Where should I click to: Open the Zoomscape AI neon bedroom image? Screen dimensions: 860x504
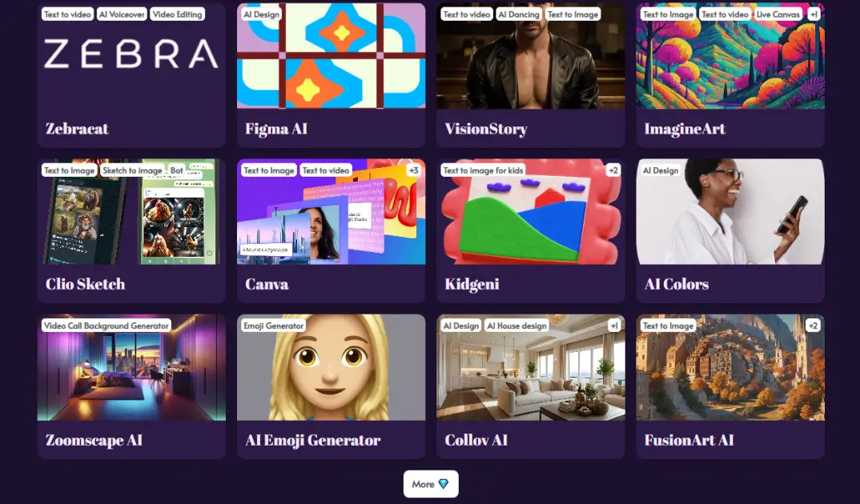pyautogui.click(x=131, y=367)
